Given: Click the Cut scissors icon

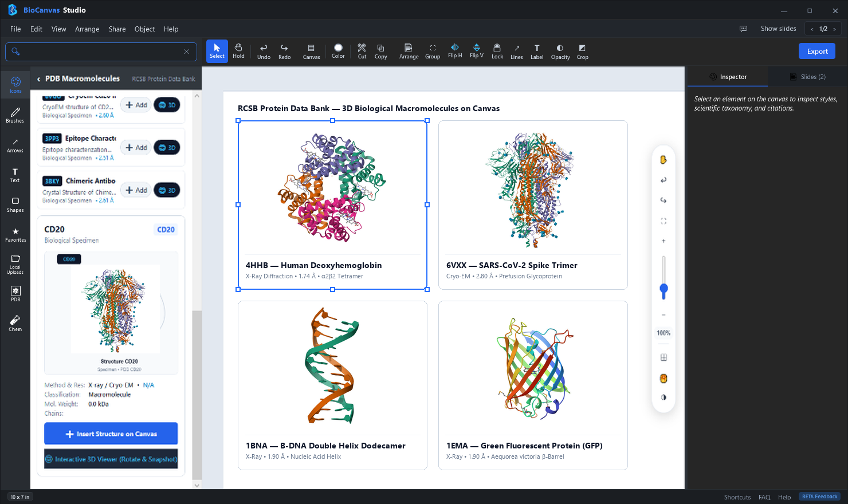Looking at the screenshot, I should click(362, 51).
